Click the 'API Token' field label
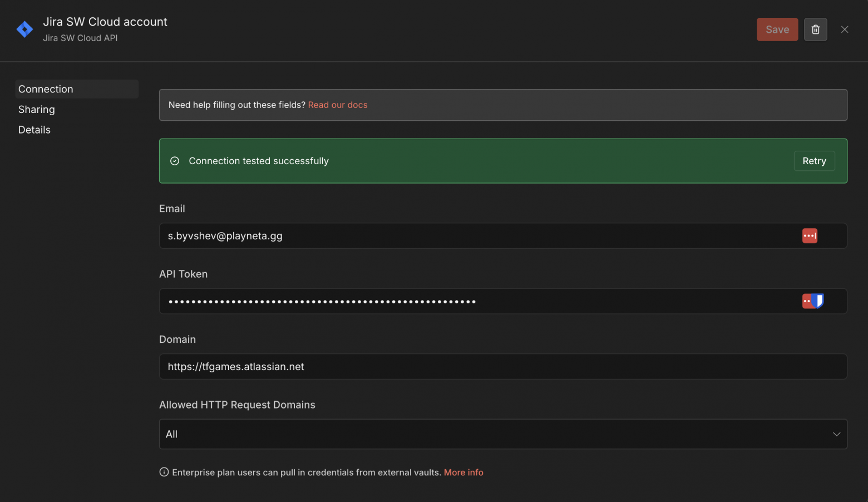This screenshot has width=868, height=502. (x=184, y=274)
